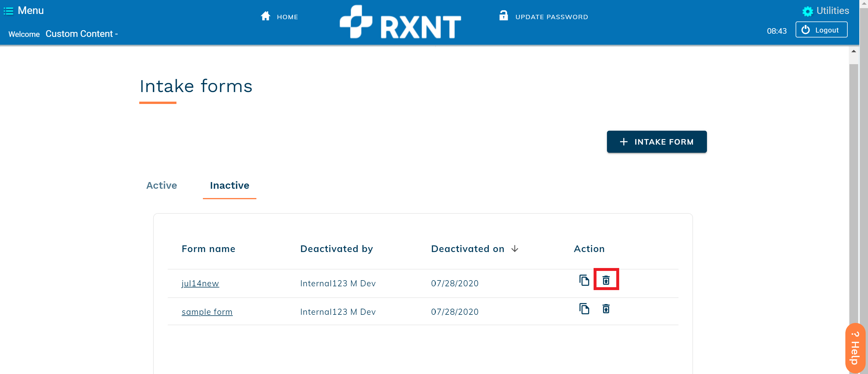Image resolution: width=868 pixels, height=374 pixels.
Task: Open the hamburger Menu icon
Action: 8,11
